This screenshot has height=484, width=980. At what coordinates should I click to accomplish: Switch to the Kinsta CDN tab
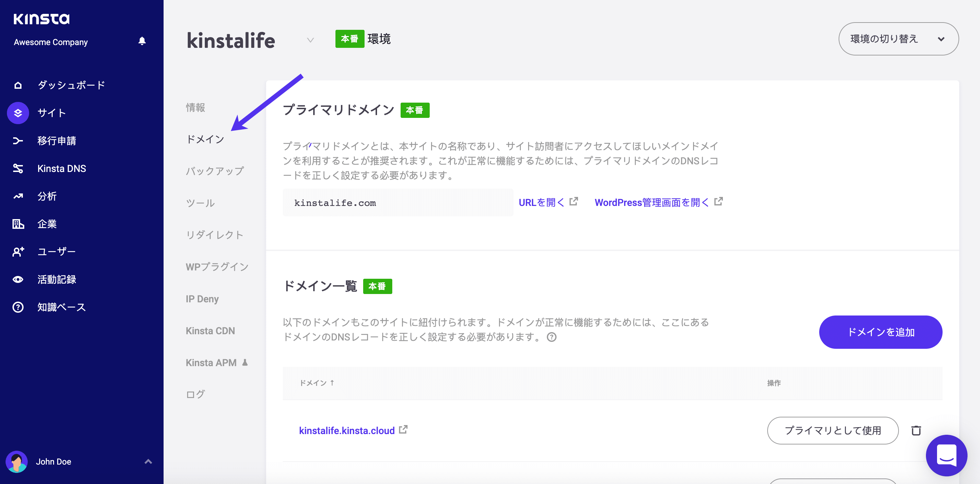pyautogui.click(x=210, y=331)
